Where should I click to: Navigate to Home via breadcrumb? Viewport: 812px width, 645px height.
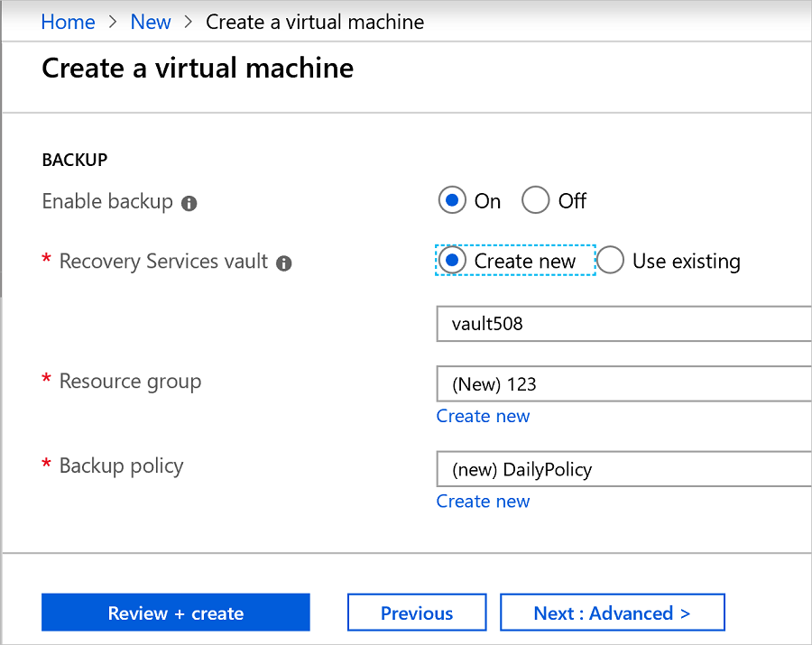tap(68, 22)
